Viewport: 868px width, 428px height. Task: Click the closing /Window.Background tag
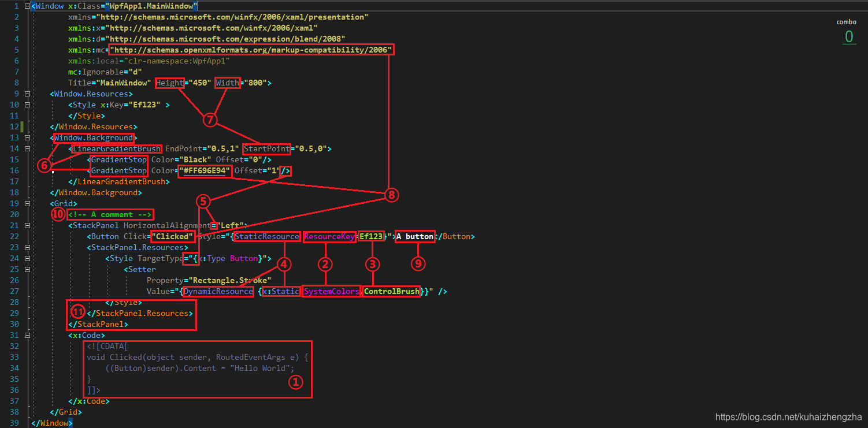click(x=96, y=193)
